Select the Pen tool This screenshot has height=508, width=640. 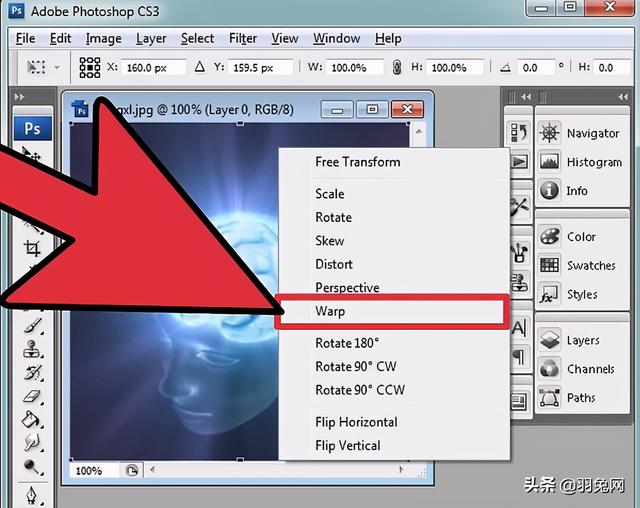pyautogui.click(x=33, y=496)
